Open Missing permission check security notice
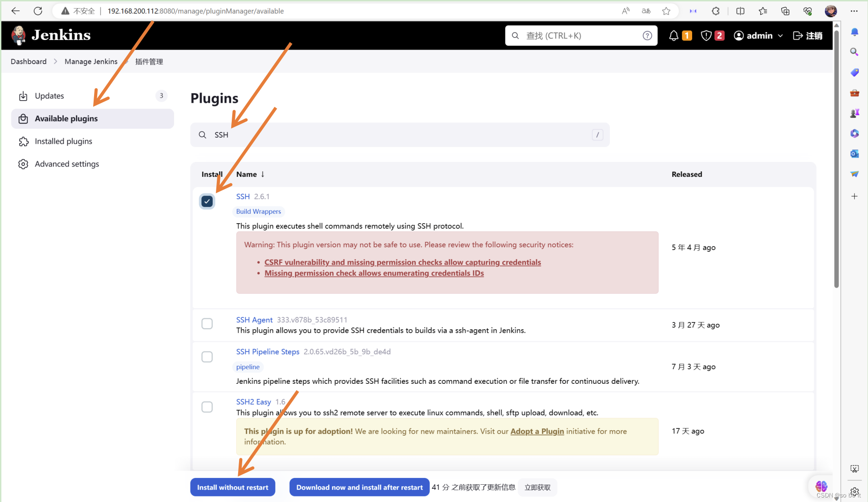868x502 pixels. (374, 273)
